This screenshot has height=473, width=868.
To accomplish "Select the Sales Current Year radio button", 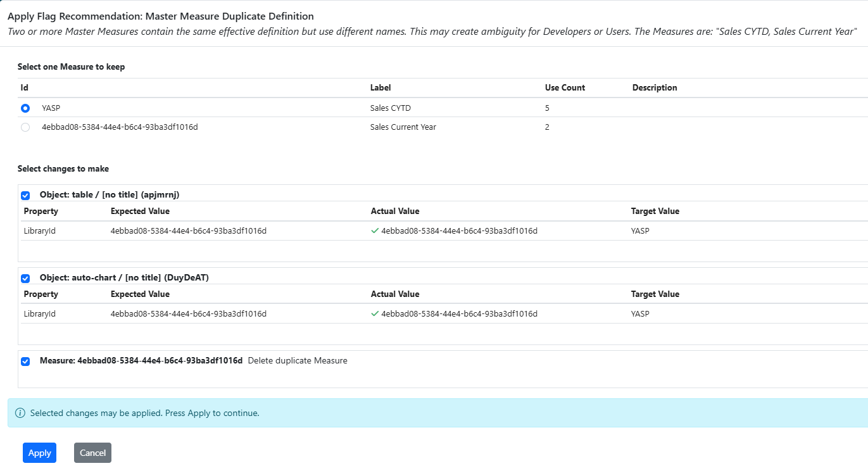I will click(25, 127).
